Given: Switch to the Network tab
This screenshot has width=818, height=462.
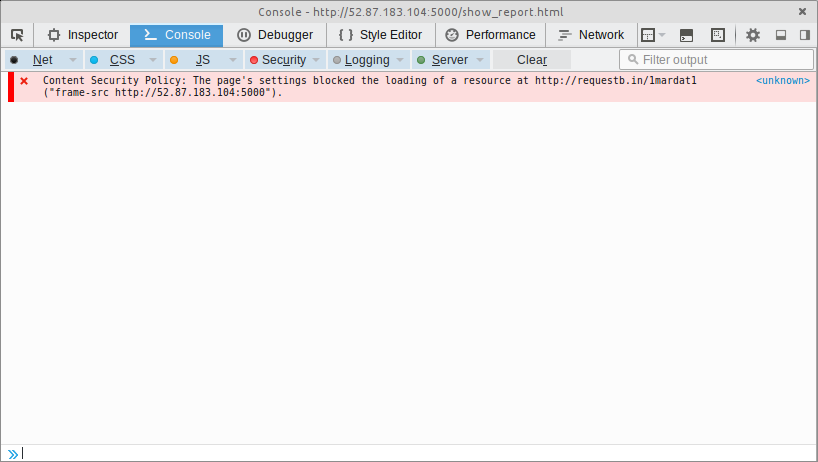Looking at the screenshot, I should click(591, 35).
